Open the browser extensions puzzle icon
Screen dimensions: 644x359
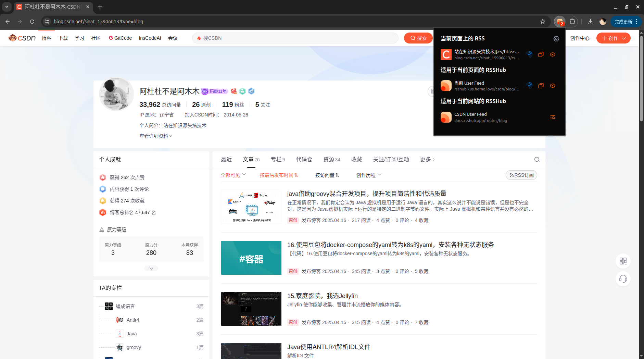coord(572,22)
